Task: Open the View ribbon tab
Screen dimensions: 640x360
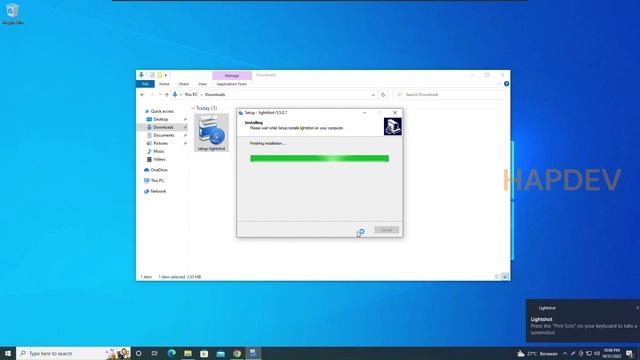Action: tap(202, 84)
